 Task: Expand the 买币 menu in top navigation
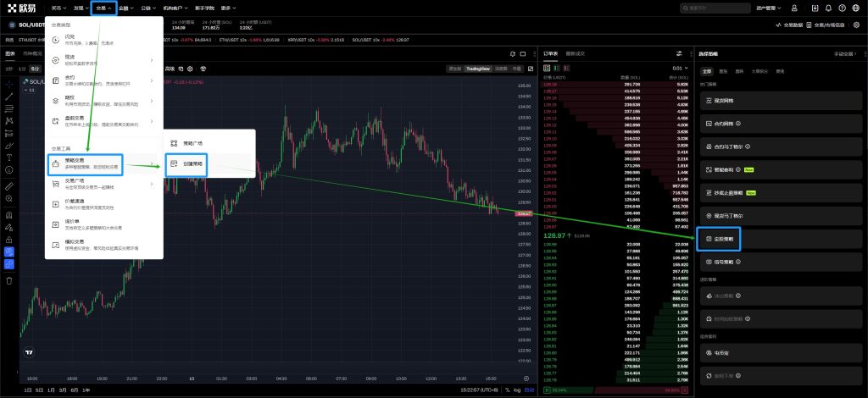pyautogui.click(x=58, y=8)
